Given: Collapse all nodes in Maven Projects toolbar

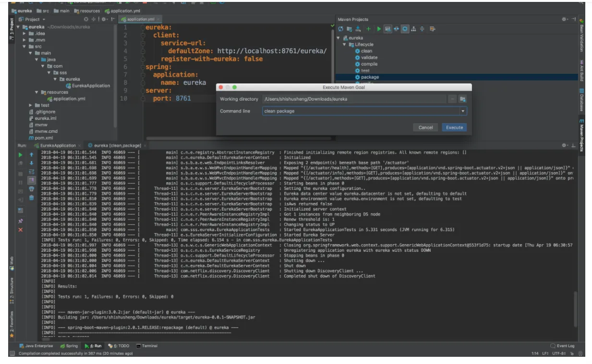Looking at the screenshot, I should 422,29.
